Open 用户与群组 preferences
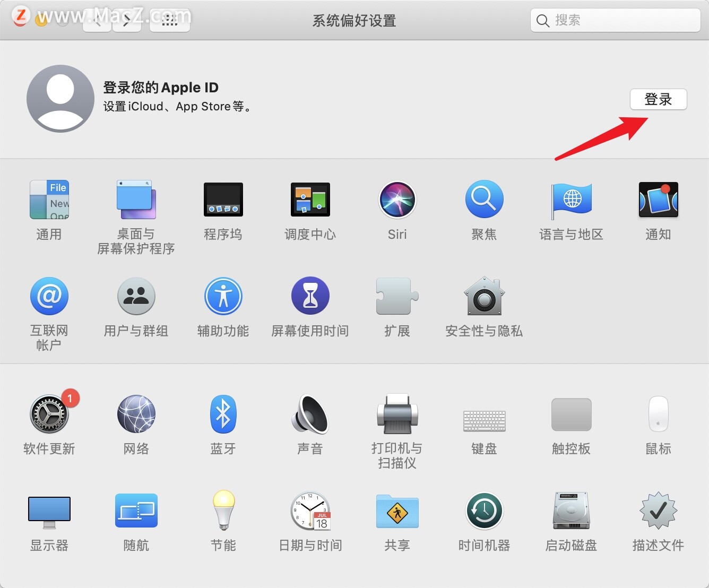This screenshot has height=588, width=709. (x=136, y=296)
